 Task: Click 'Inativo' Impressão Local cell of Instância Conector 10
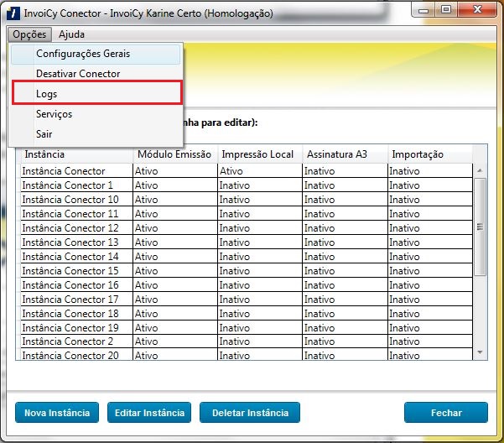tap(260, 200)
